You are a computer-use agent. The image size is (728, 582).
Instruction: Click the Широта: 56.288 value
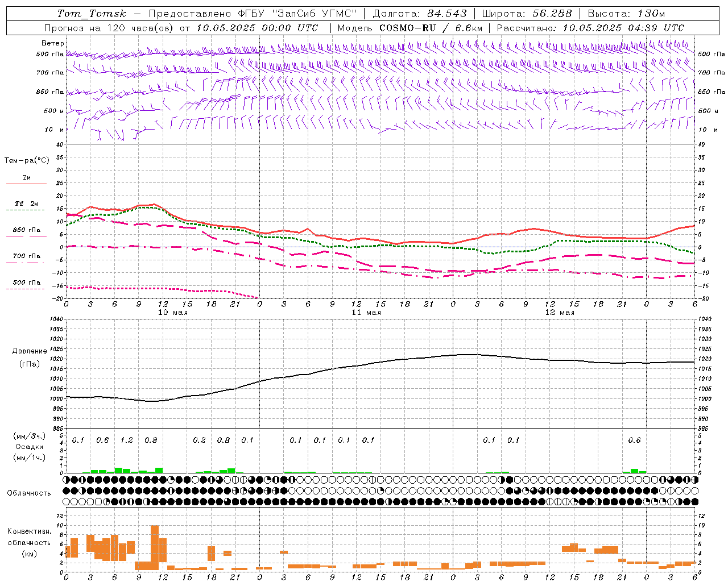(527, 14)
